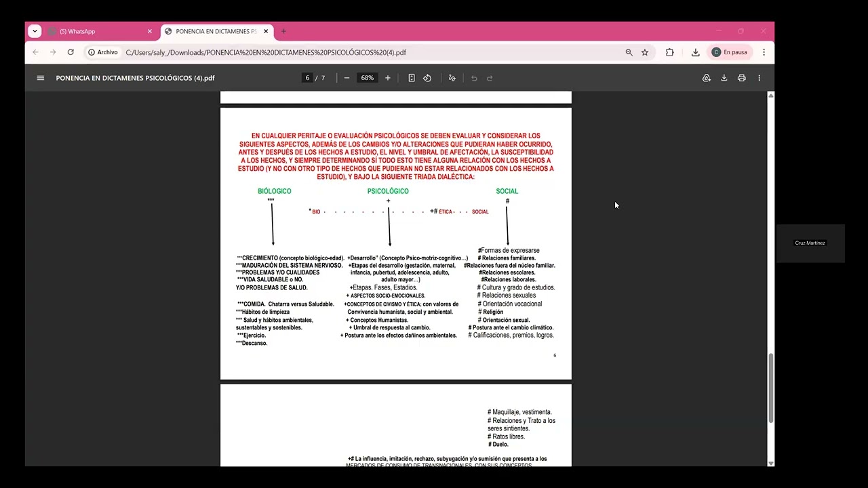Minimize the browser window
The image size is (868, 488).
pyautogui.click(x=719, y=31)
